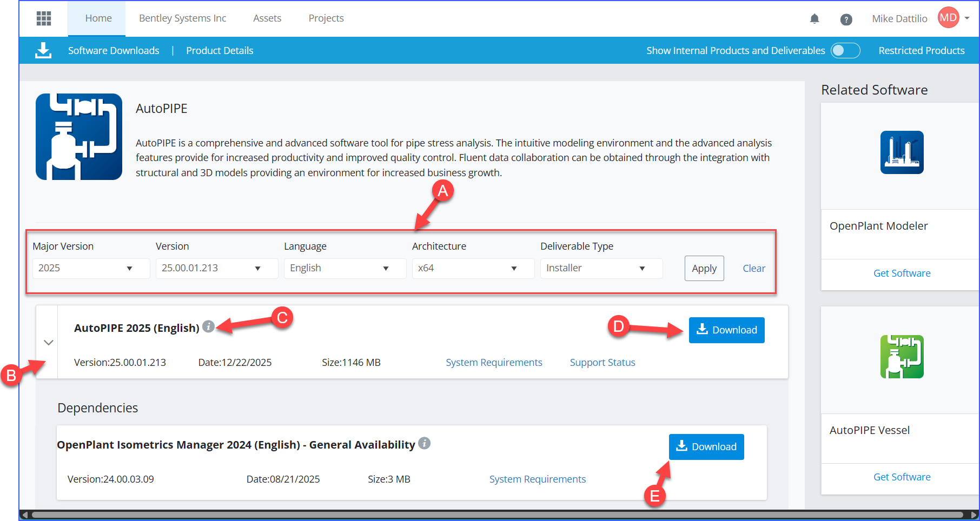Open the Major Version dropdown
980x521 pixels.
pyautogui.click(x=91, y=268)
